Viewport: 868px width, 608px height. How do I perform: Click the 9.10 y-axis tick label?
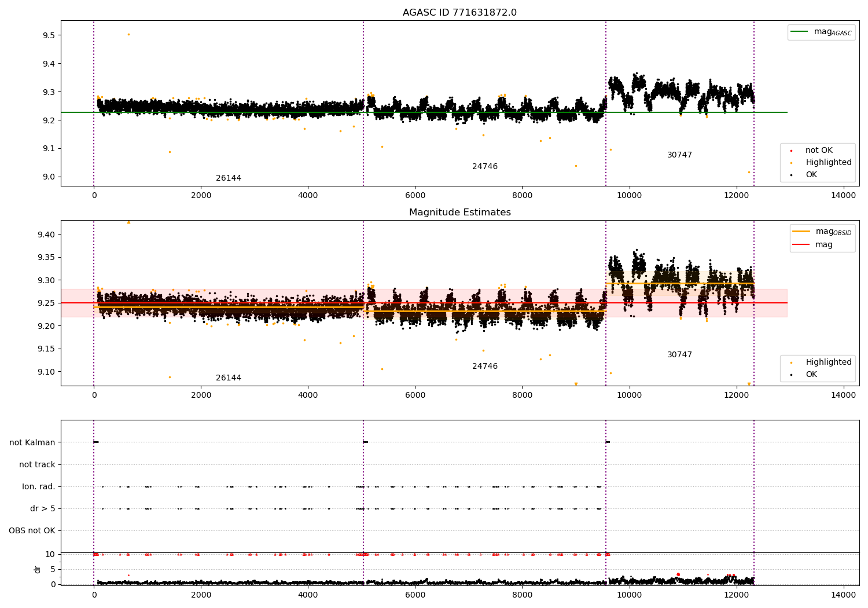click(46, 372)
